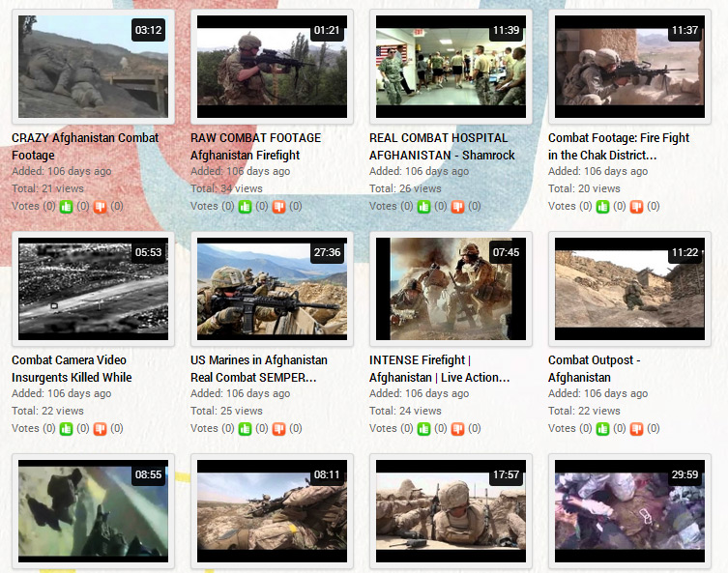Downvote the INTENSE Firefight Afghanistan video
Screen dimensions: 728x573
click(458, 429)
